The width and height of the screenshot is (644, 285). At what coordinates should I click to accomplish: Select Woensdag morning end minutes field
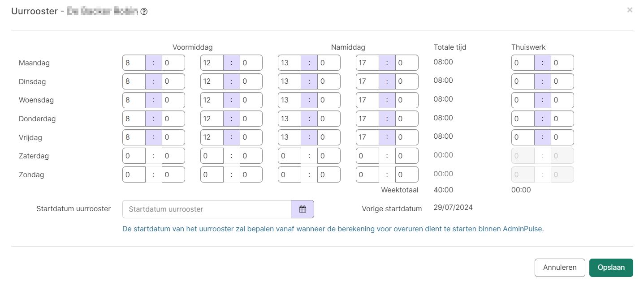[x=251, y=100]
